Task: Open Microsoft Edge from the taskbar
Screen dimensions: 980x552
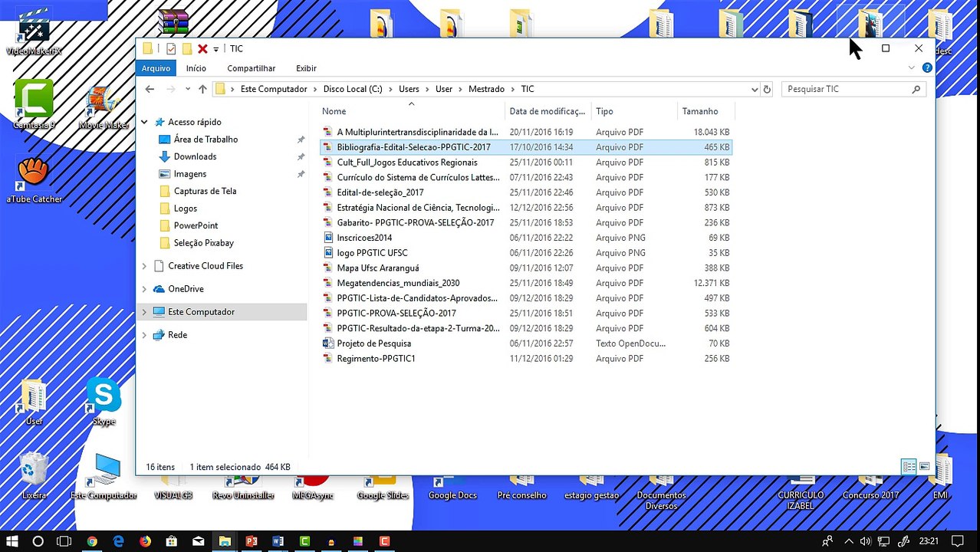Action: [x=118, y=541]
